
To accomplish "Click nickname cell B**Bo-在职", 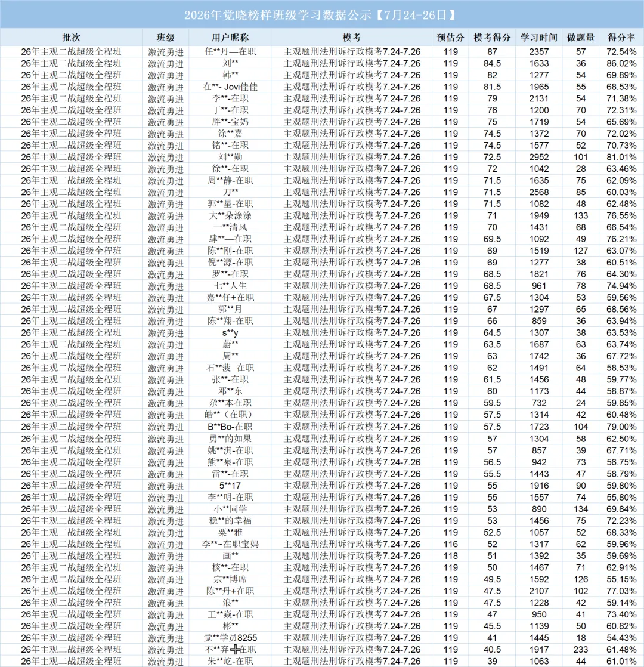I will click(230, 427).
